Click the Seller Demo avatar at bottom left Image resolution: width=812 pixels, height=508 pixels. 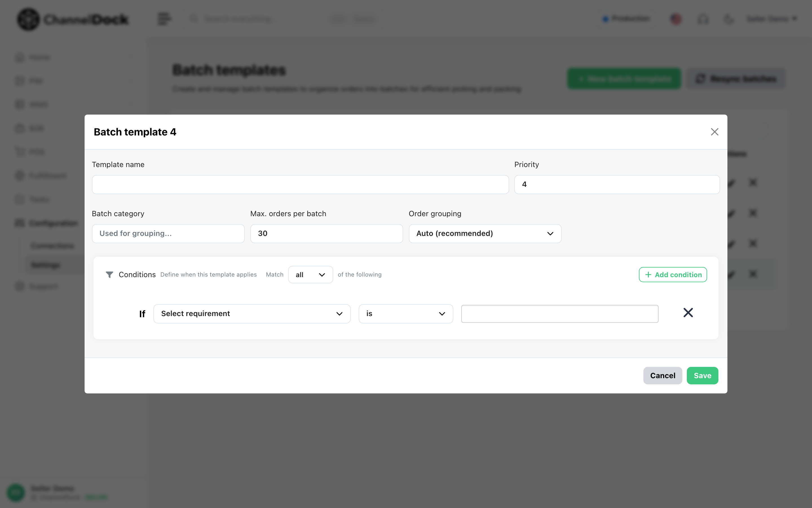[16, 492]
